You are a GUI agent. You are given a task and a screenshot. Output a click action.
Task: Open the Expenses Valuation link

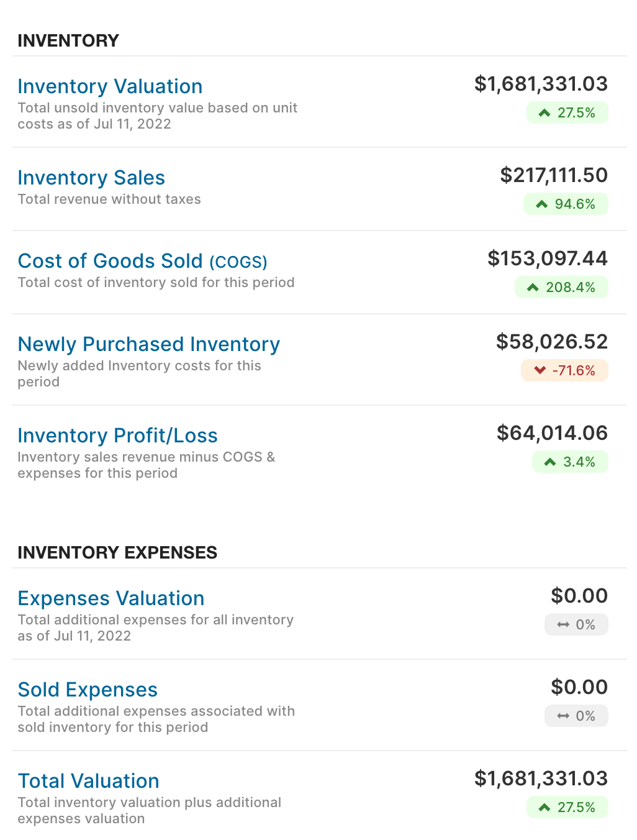tap(111, 598)
